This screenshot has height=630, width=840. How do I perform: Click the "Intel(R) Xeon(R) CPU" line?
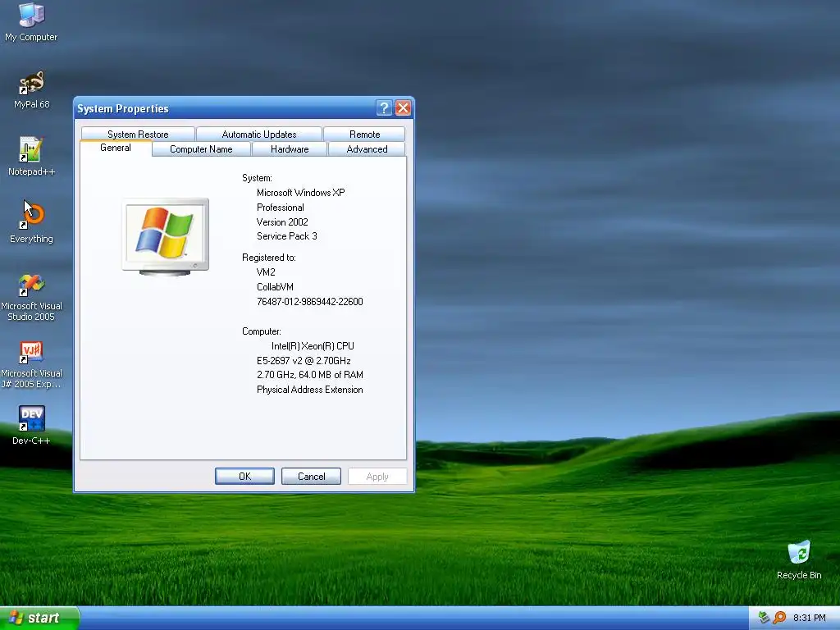click(x=313, y=346)
